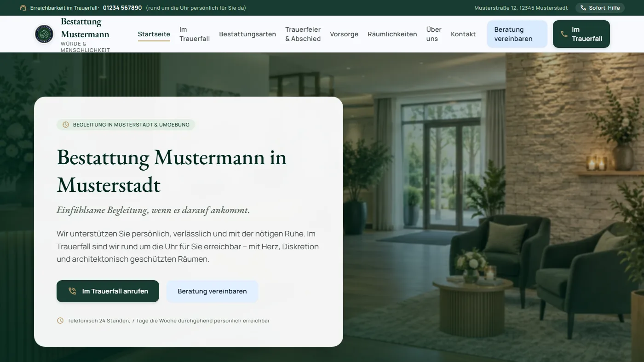Viewport: 644px width, 362px height.
Task: Click the dark green Im Trauerfall header button
Action: pyautogui.click(x=581, y=34)
